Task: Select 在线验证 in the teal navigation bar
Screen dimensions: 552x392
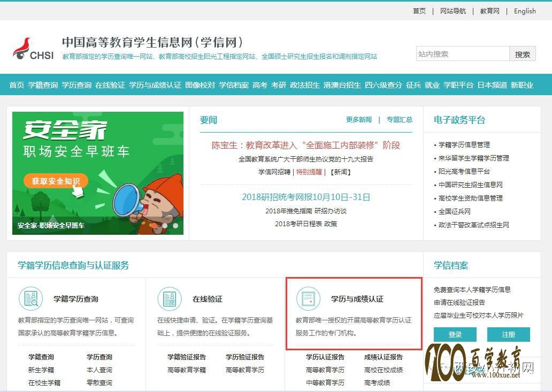Action: [110, 85]
